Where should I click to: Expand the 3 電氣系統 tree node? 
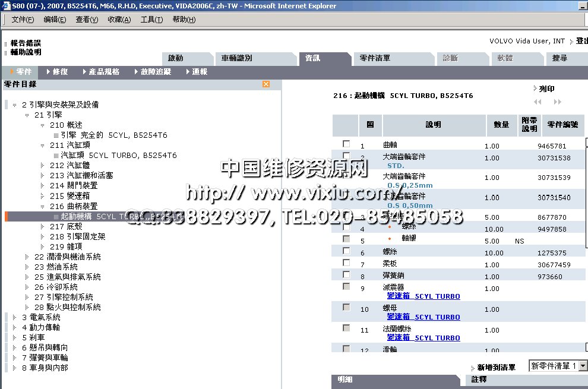click(x=15, y=318)
